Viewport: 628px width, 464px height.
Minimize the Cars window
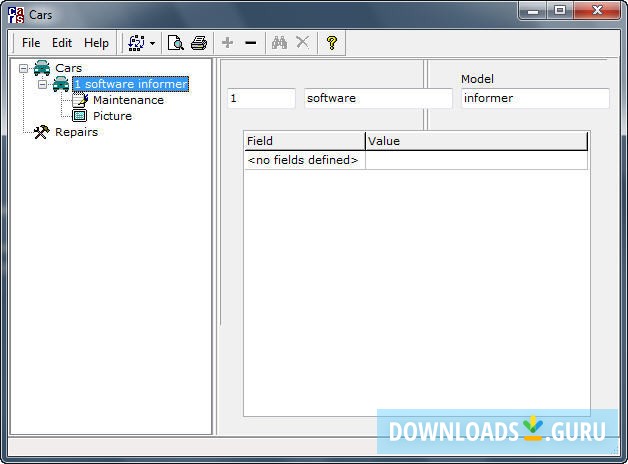pos(533,10)
